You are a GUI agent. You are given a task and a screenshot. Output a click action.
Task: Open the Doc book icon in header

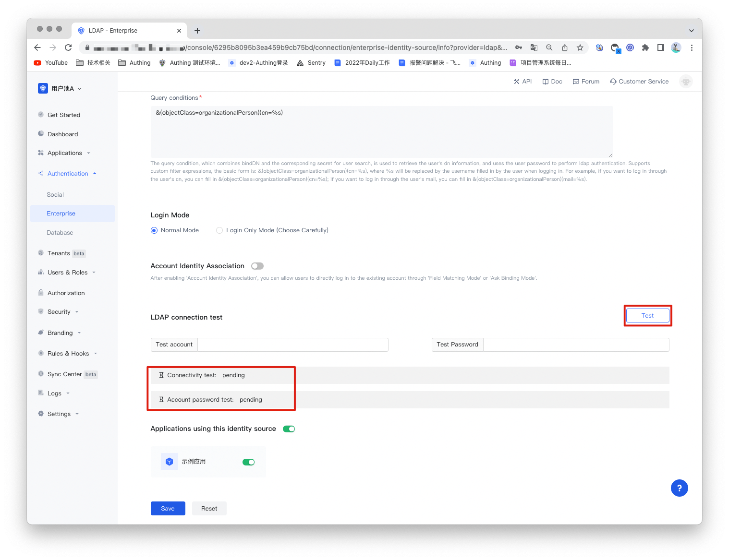(x=546, y=82)
